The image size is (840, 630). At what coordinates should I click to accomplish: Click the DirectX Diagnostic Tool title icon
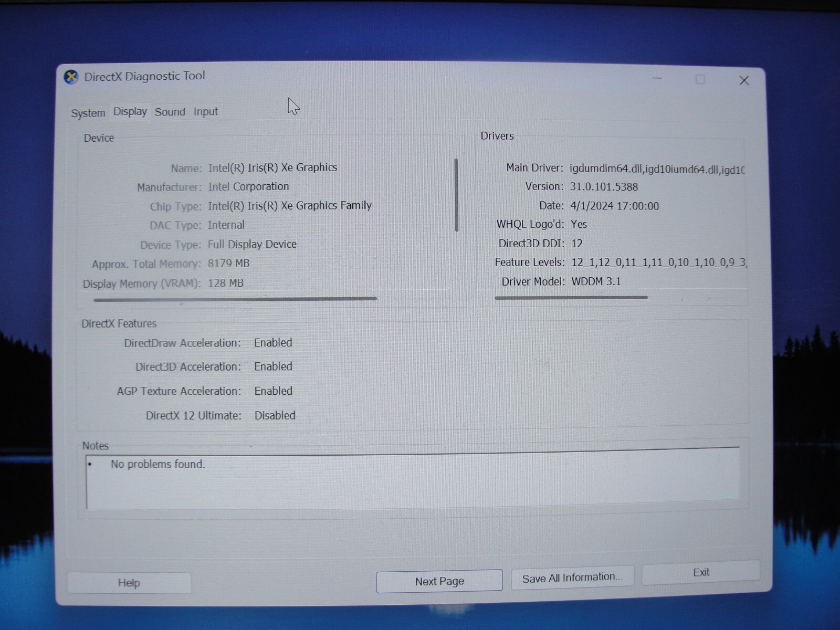click(x=71, y=77)
